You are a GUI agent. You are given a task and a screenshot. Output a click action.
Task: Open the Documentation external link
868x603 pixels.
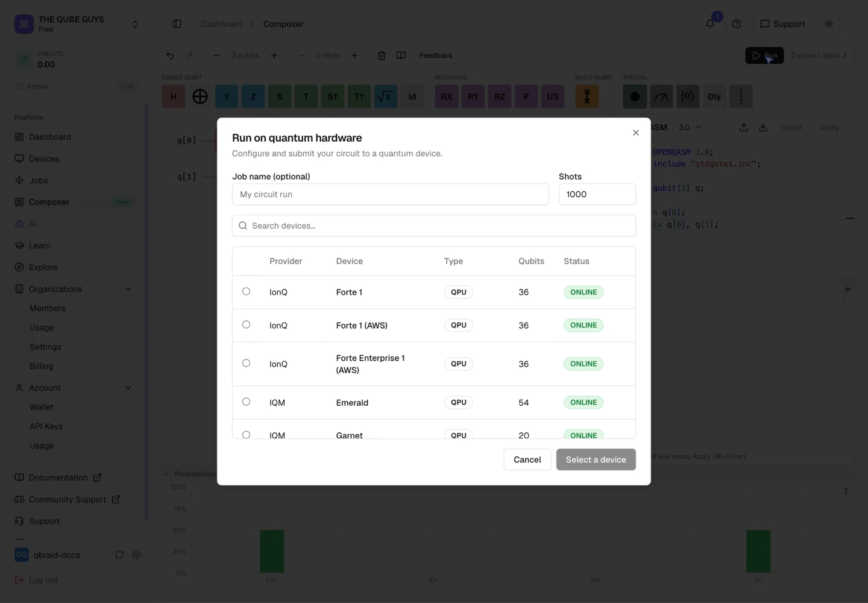pos(58,478)
